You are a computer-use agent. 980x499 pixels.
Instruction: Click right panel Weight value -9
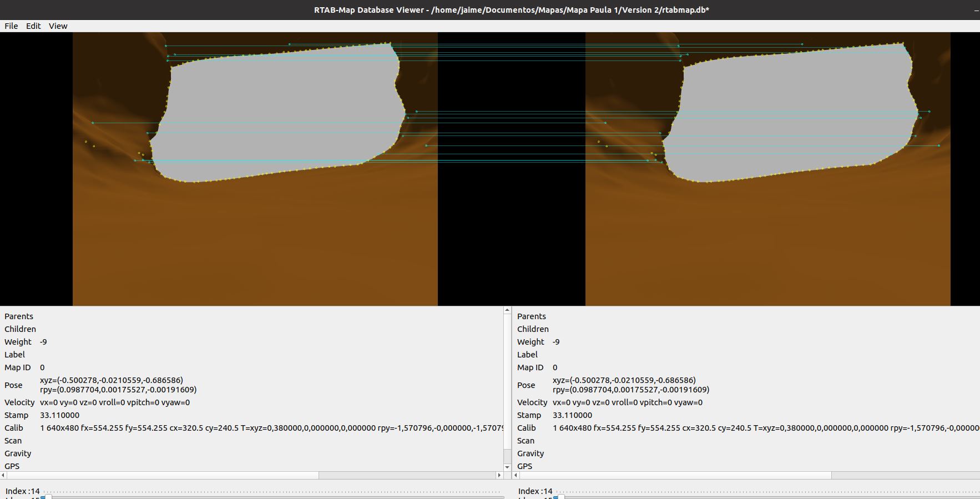[556, 342]
